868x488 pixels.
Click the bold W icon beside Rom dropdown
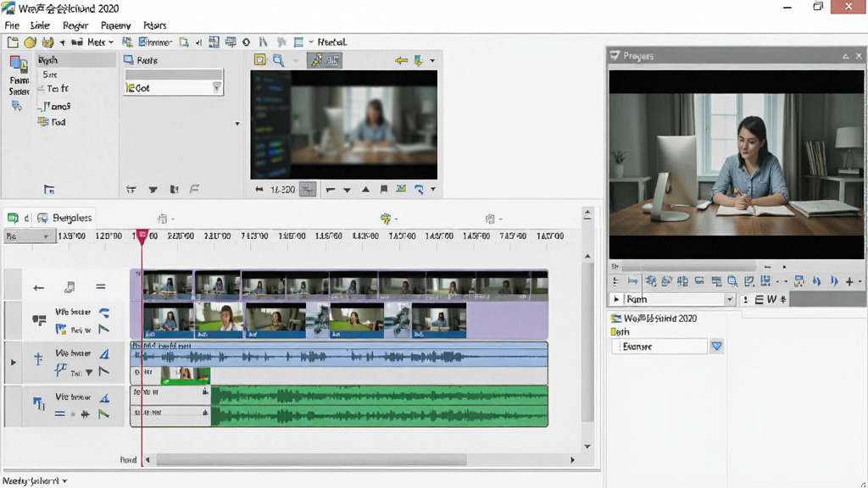(x=771, y=299)
